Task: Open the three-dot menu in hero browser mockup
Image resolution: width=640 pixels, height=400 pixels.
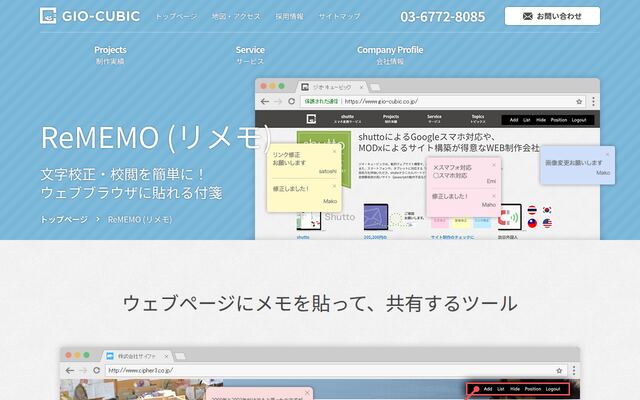Action: pyautogui.click(x=593, y=101)
